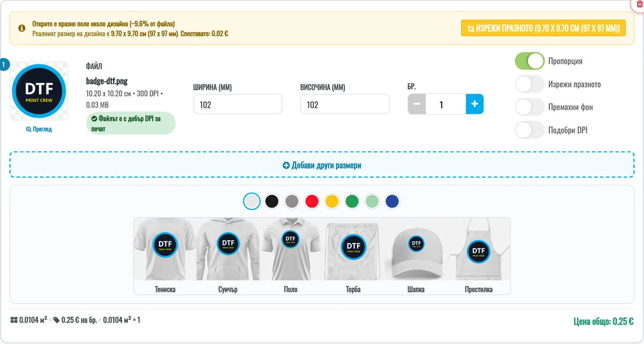The image size is (644, 344).
Task: Click Добави други размери button
Action: [322, 165]
